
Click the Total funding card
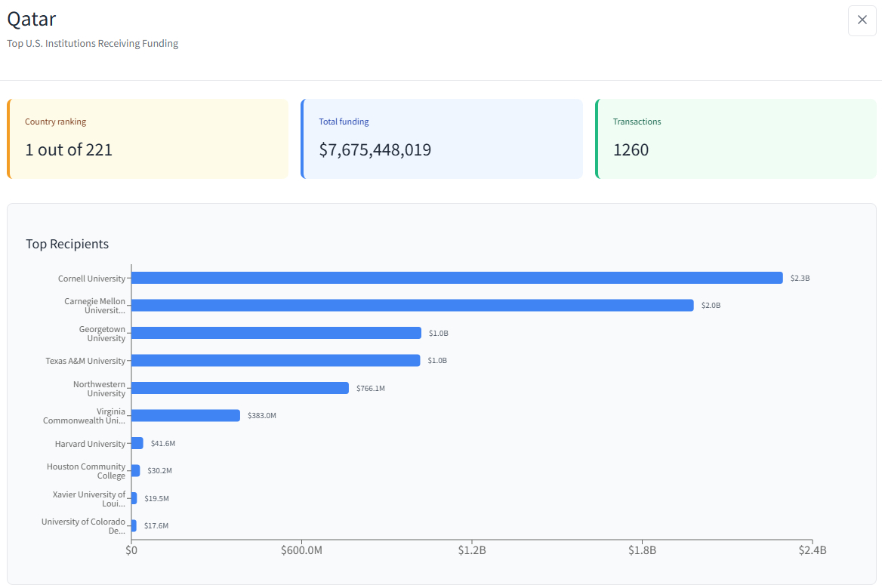point(442,139)
